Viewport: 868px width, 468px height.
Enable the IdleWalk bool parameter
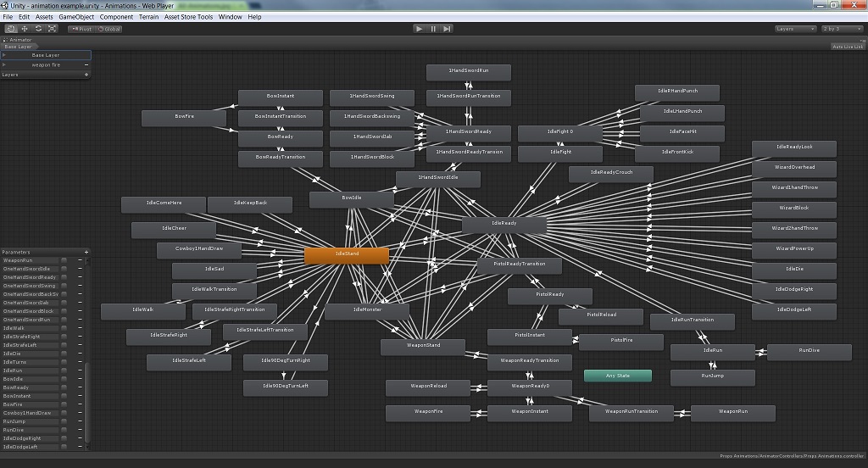(64, 328)
